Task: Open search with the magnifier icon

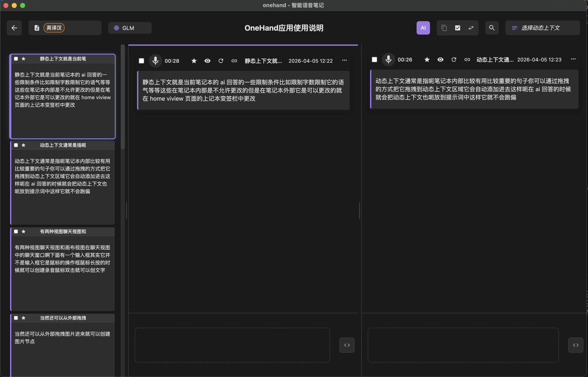Action: [x=492, y=28]
